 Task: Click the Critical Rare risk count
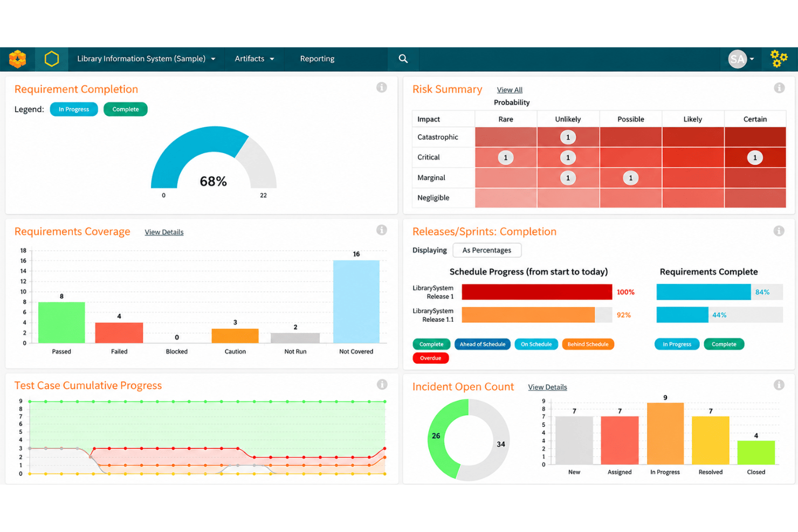point(505,158)
